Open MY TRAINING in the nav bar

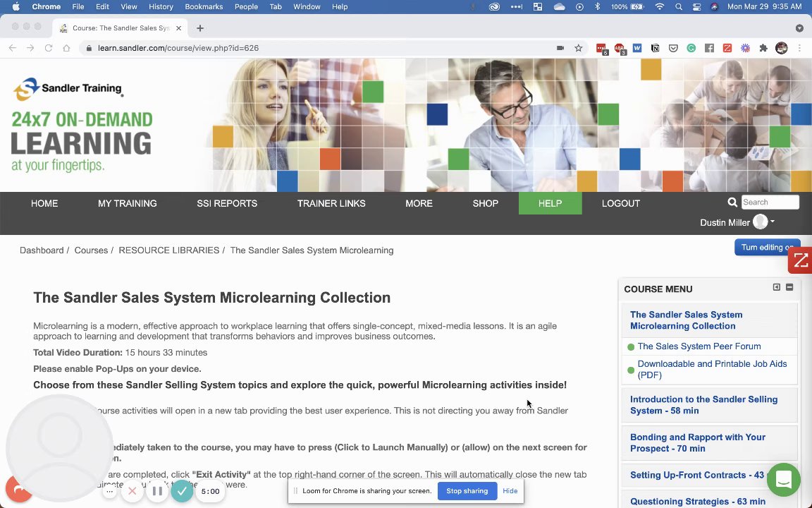128,203
